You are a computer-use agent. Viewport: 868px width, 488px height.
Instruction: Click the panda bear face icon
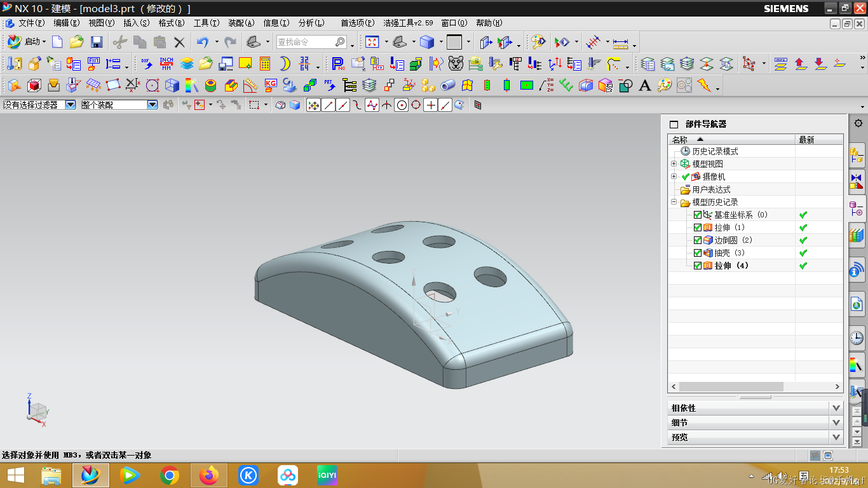click(456, 64)
